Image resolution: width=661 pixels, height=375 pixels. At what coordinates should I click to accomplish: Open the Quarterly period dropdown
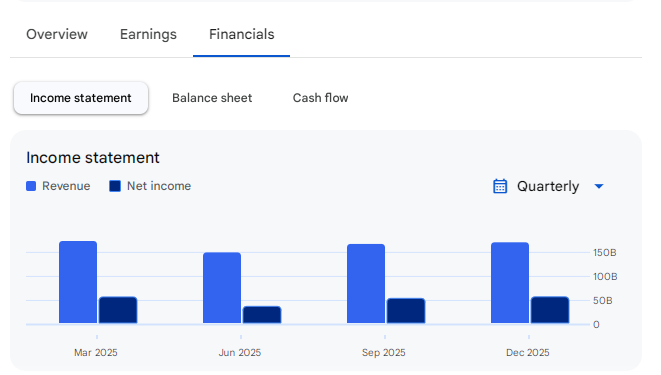click(x=548, y=186)
